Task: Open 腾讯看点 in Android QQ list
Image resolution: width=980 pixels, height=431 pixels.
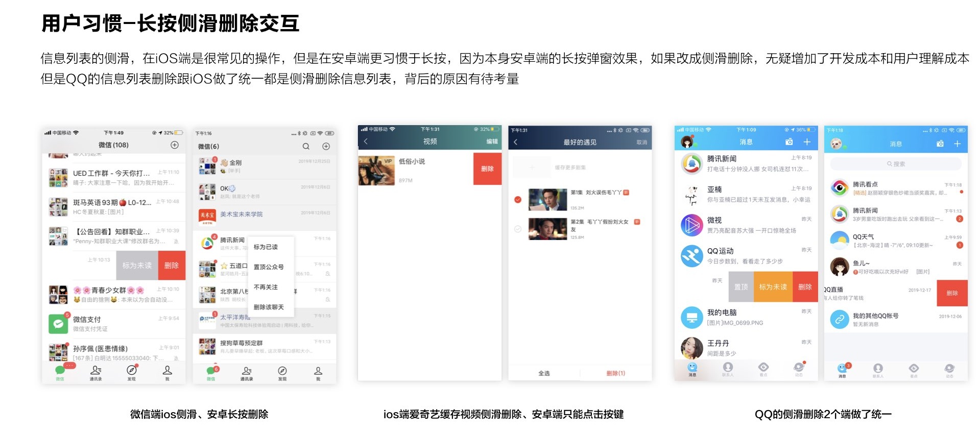Action: pyautogui.click(x=896, y=188)
